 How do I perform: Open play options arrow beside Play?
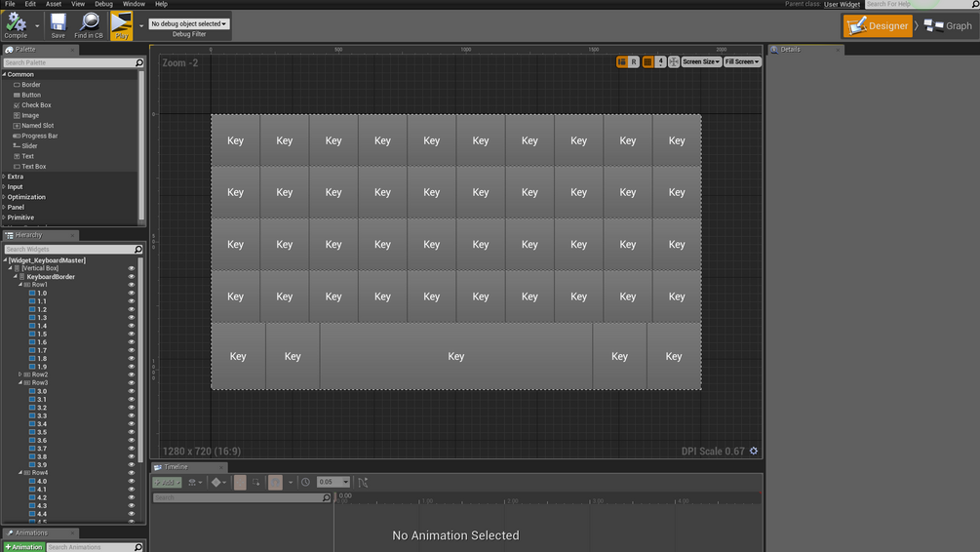coord(141,25)
